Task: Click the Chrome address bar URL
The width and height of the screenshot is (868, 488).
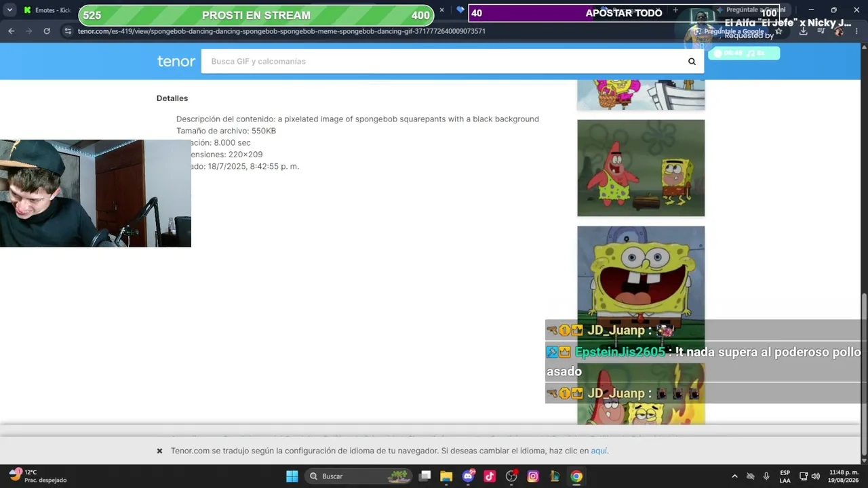Action: [281, 31]
